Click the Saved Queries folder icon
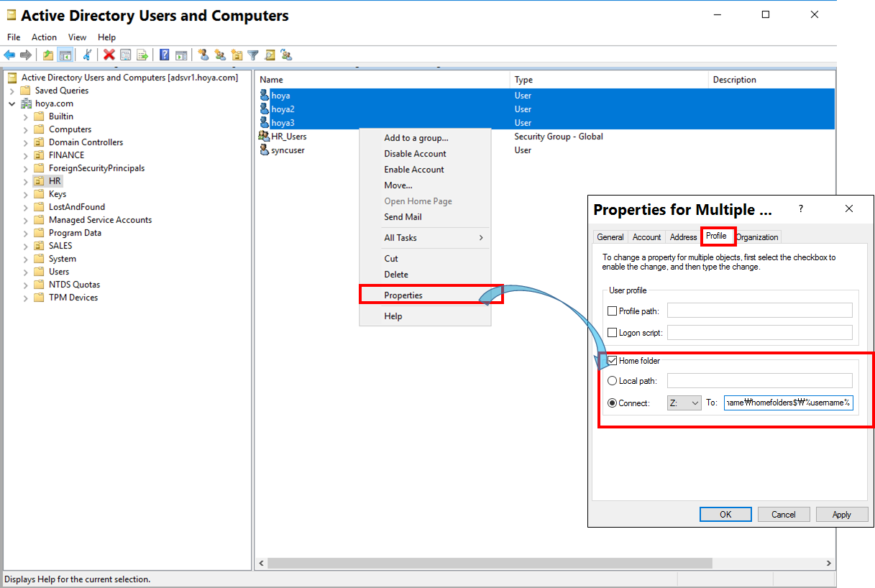Viewport: 875px width, 588px height. [26, 91]
